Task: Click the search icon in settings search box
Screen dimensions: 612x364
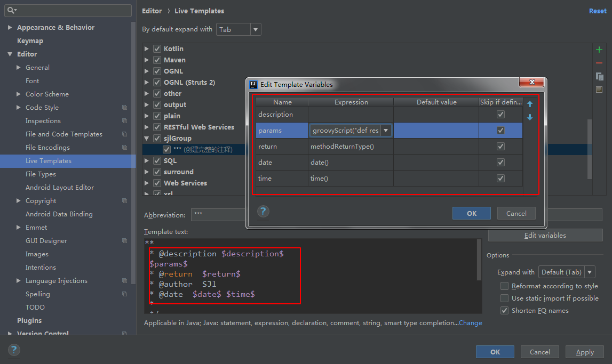Action: point(12,10)
